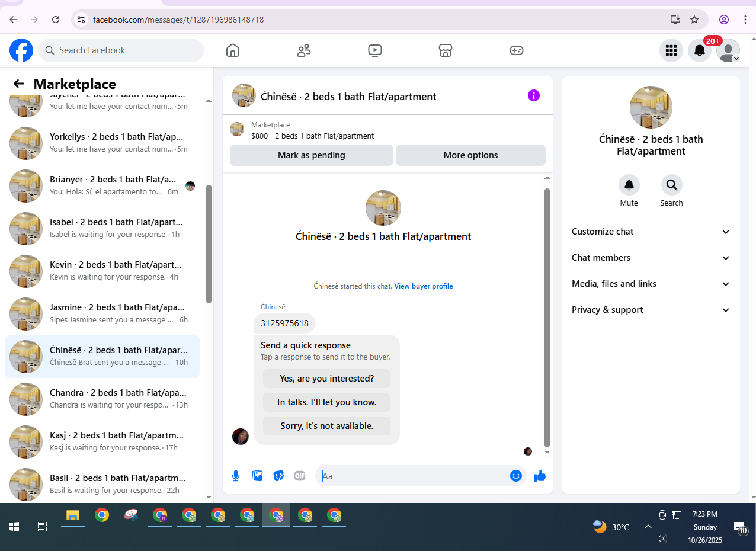
Task: Open the Yorkellys conversation
Action: (102, 143)
